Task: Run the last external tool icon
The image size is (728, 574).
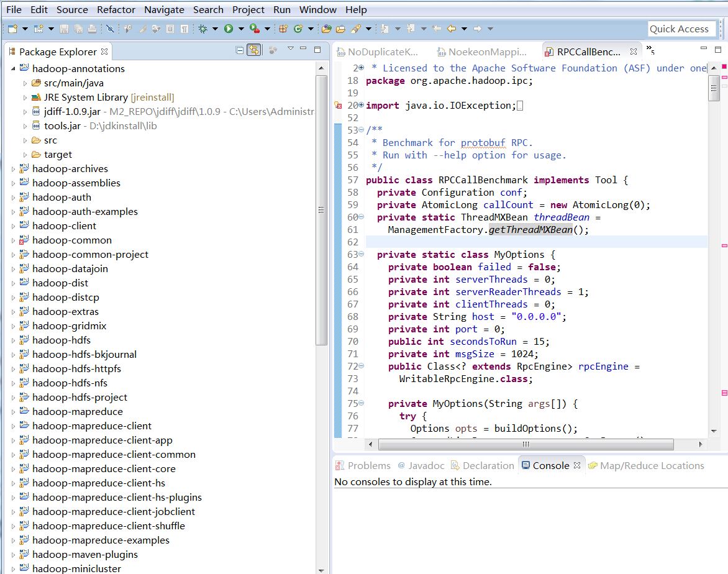Action: click(255, 28)
